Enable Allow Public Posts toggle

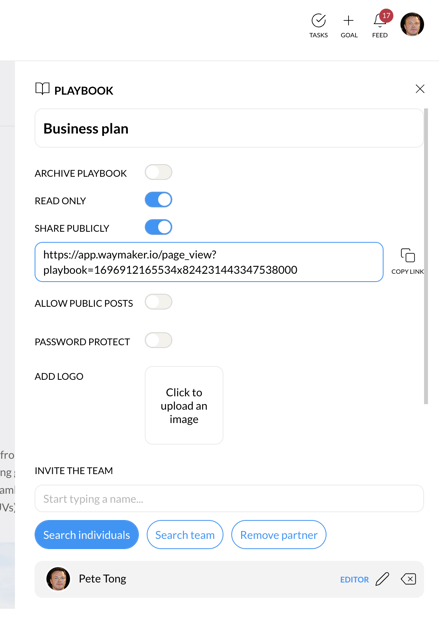click(158, 302)
